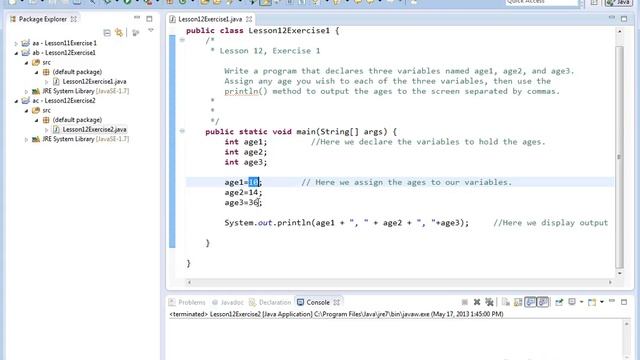Select ab - Lesson12Exercise1 project label
This screenshot has height=360, width=640.
point(64,53)
